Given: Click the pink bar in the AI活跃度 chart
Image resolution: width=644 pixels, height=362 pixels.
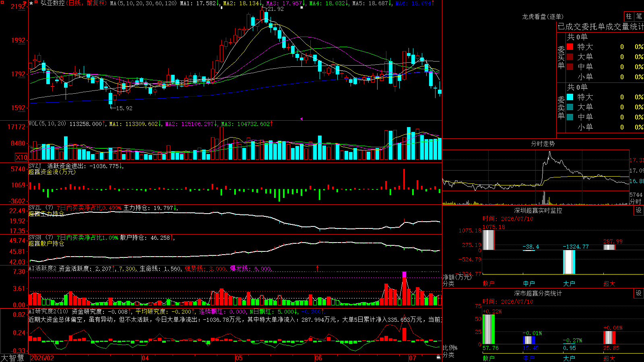Looking at the screenshot, I should (x=404, y=274).
